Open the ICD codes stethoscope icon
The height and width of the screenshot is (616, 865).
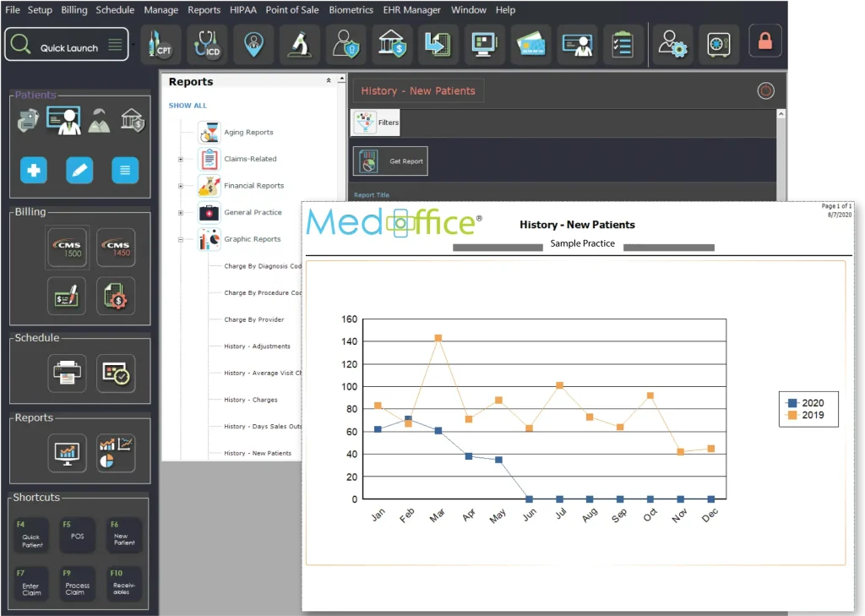[x=206, y=45]
